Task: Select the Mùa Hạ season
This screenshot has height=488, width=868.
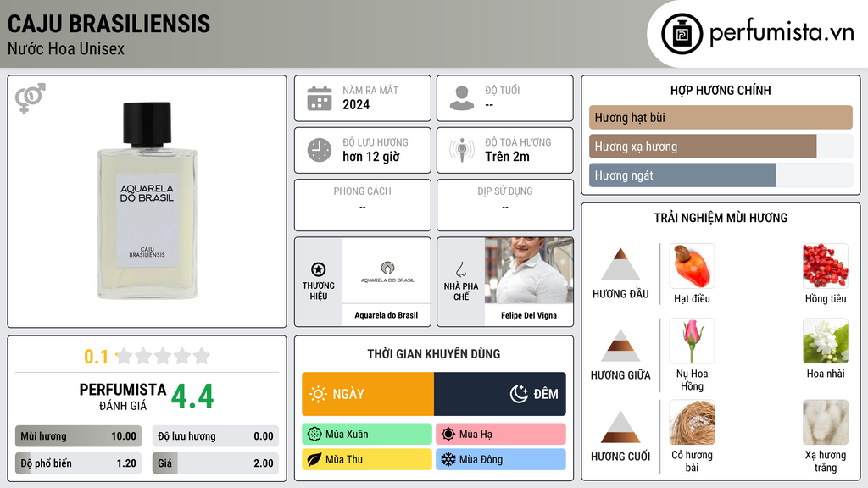Action: coord(501,435)
